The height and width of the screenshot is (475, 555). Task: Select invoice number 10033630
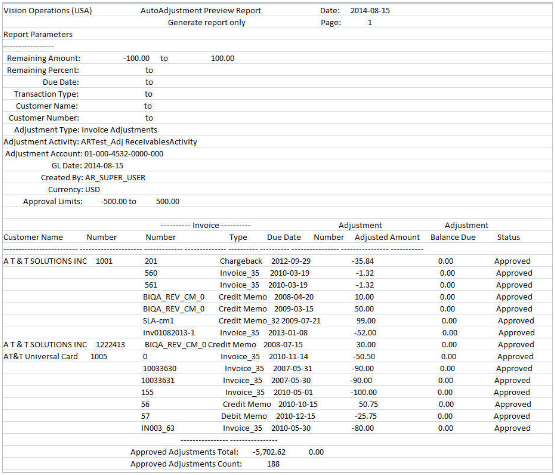coord(160,369)
